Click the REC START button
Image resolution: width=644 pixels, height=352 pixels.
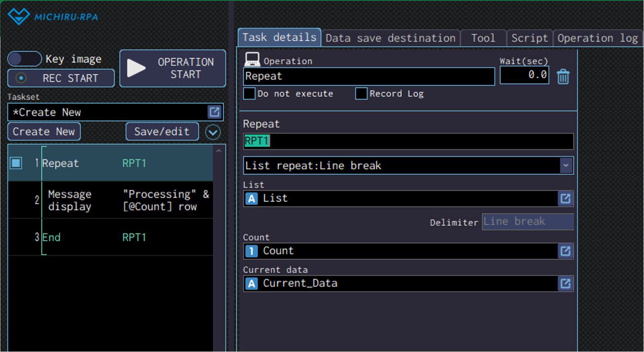[61, 78]
